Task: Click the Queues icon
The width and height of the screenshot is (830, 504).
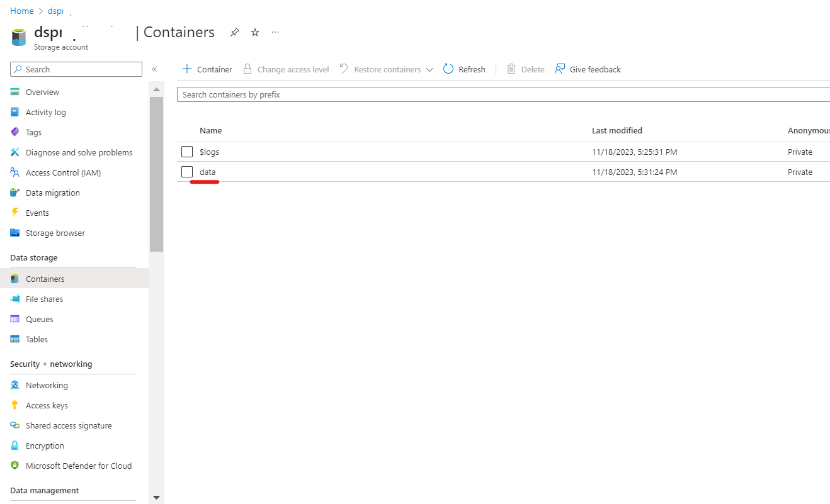Action: [15, 319]
